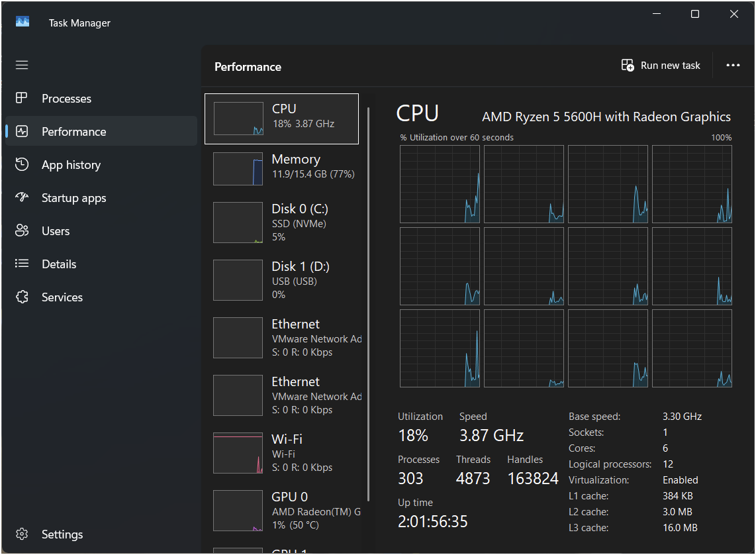Click the Performance page heading
756x555 pixels.
click(248, 66)
